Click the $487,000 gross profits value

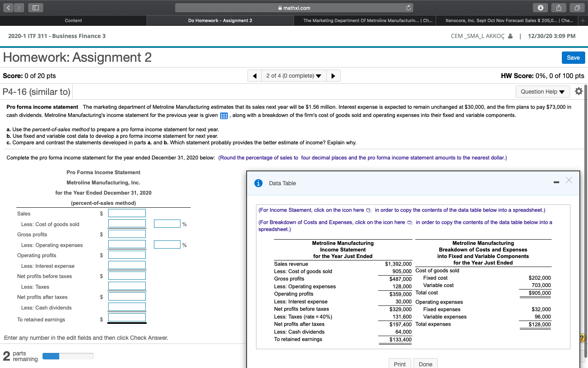pos(400,279)
